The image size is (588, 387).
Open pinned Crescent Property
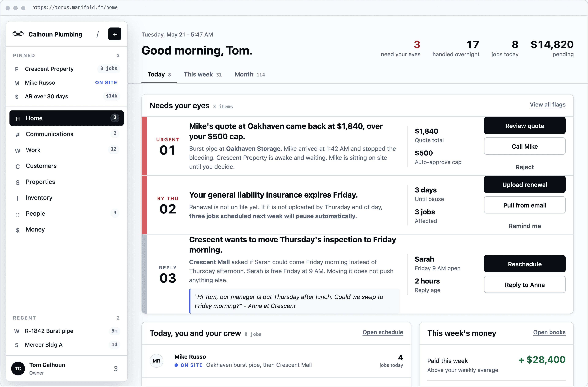click(x=66, y=69)
